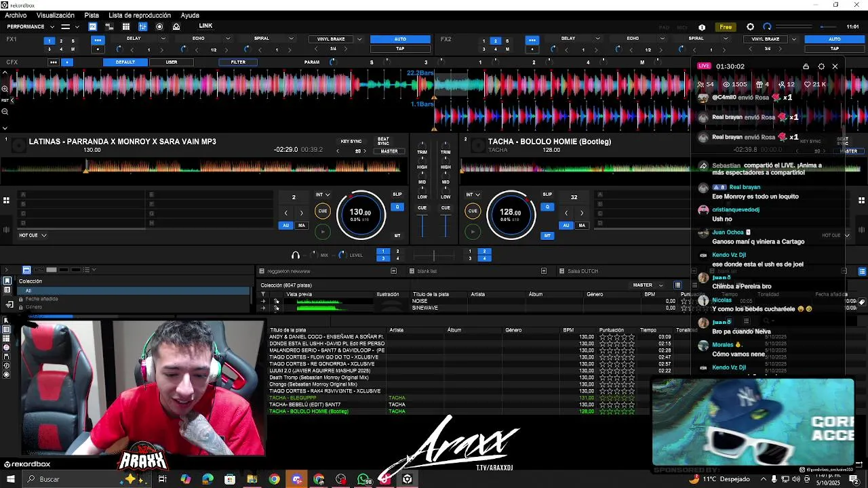Open the Ayuda menu

tap(190, 15)
